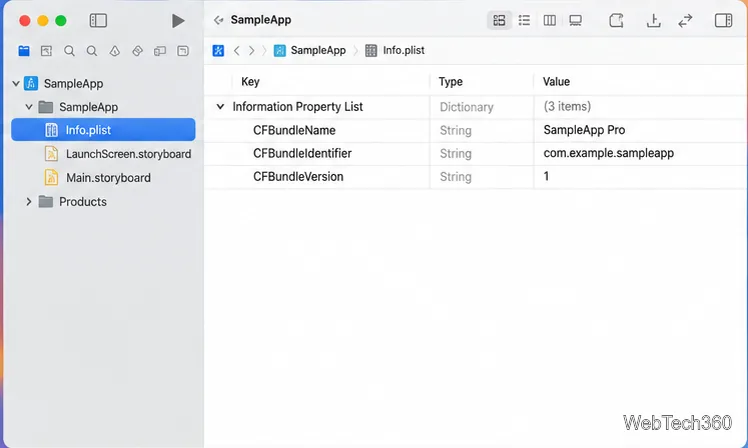748x448 pixels.
Task: Click the download toolbar icon
Action: [654, 21]
